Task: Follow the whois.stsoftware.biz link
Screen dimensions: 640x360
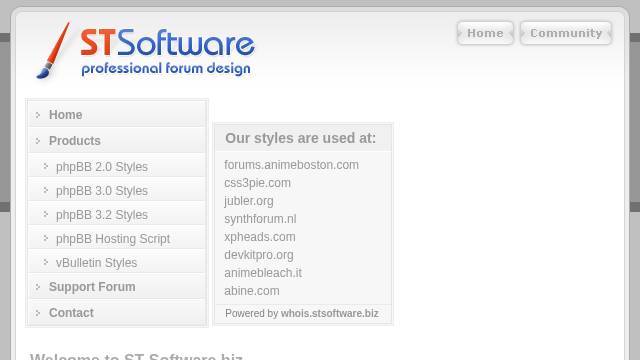Action: (x=330, y=313)
